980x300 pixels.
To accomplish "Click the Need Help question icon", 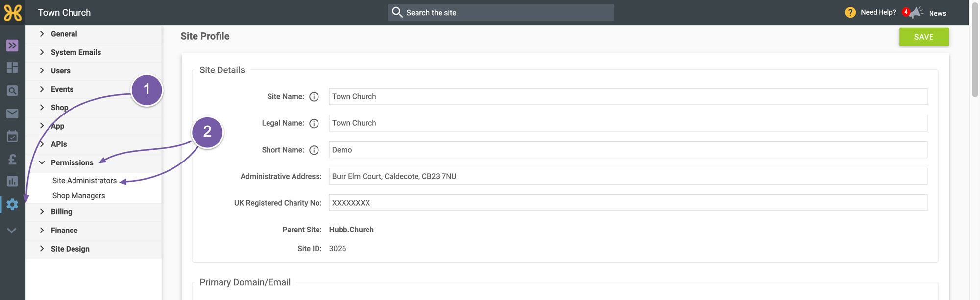I will tap(850, 12).
